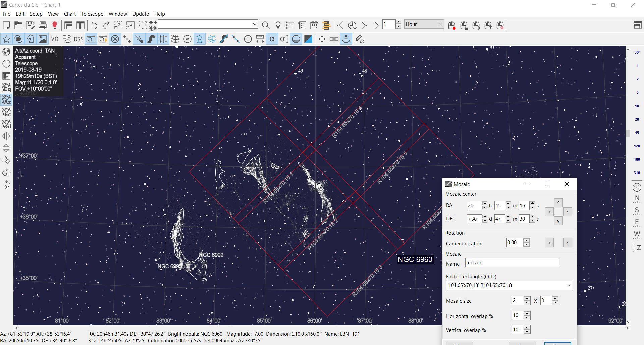
Task: Switch to equatorial coordinates icon in sidebar
Action: 6,88
